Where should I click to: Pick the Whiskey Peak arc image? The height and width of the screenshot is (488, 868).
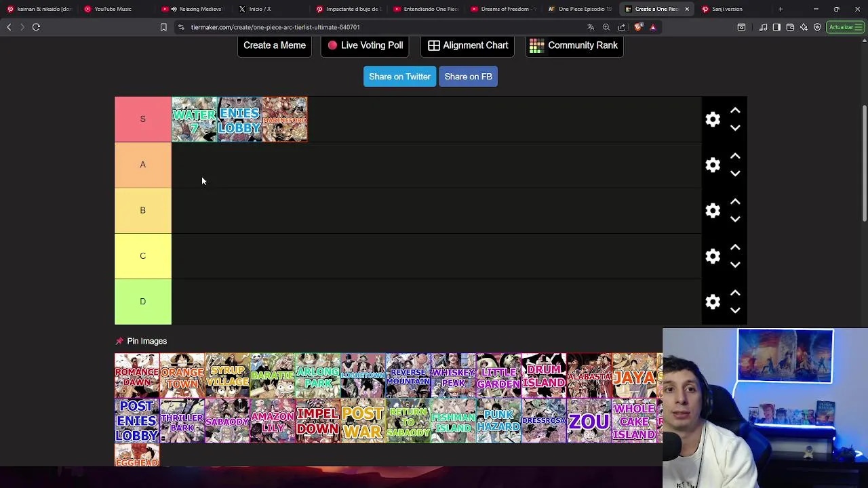[454, 375]
